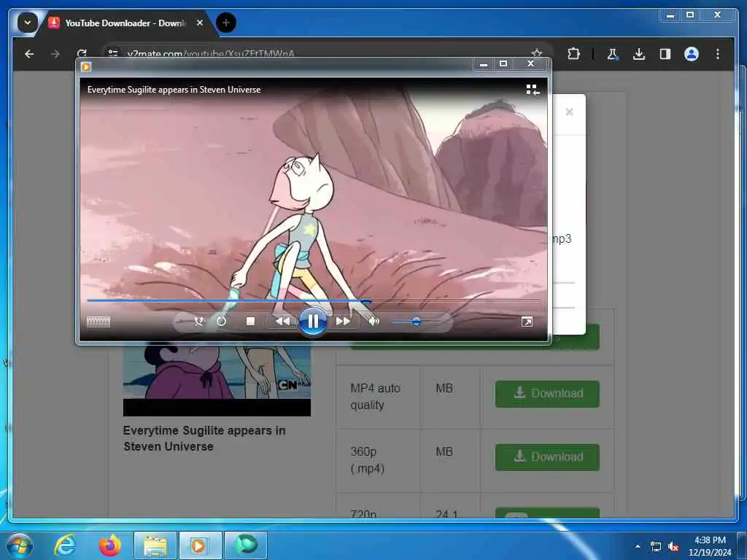Click the media player title bar icon

point(86,66)
